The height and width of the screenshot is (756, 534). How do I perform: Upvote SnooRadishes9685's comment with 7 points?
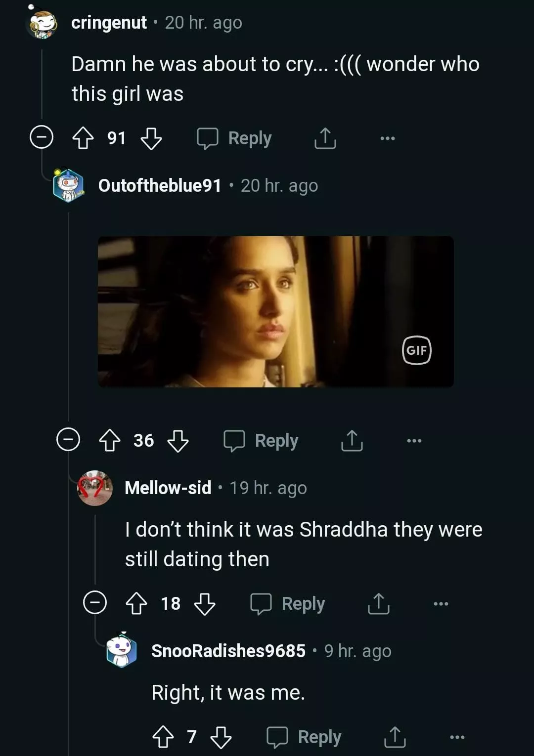(163, 737)
